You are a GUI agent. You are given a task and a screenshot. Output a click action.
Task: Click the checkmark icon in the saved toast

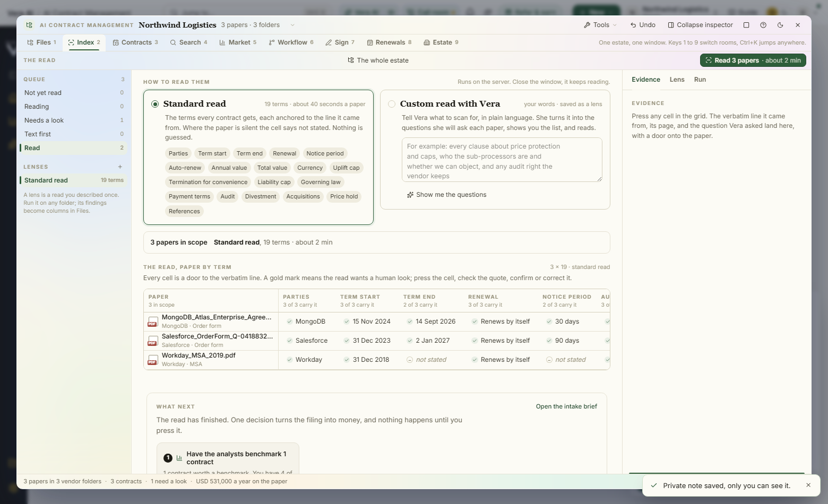[654, 485]
